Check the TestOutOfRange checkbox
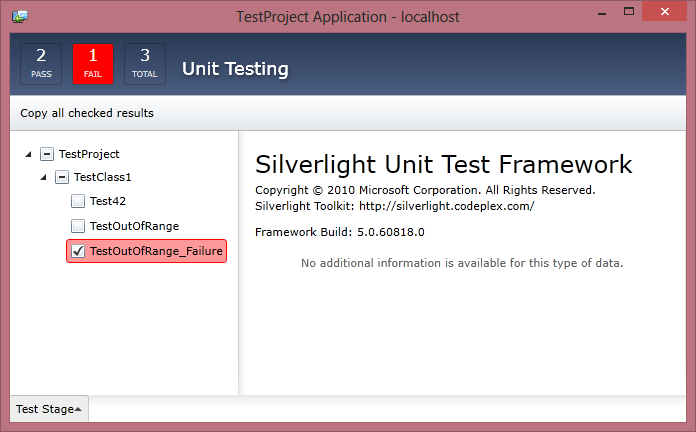Image resolution: width=696 pixels, height=432 pixels. (x=78, y=226)
